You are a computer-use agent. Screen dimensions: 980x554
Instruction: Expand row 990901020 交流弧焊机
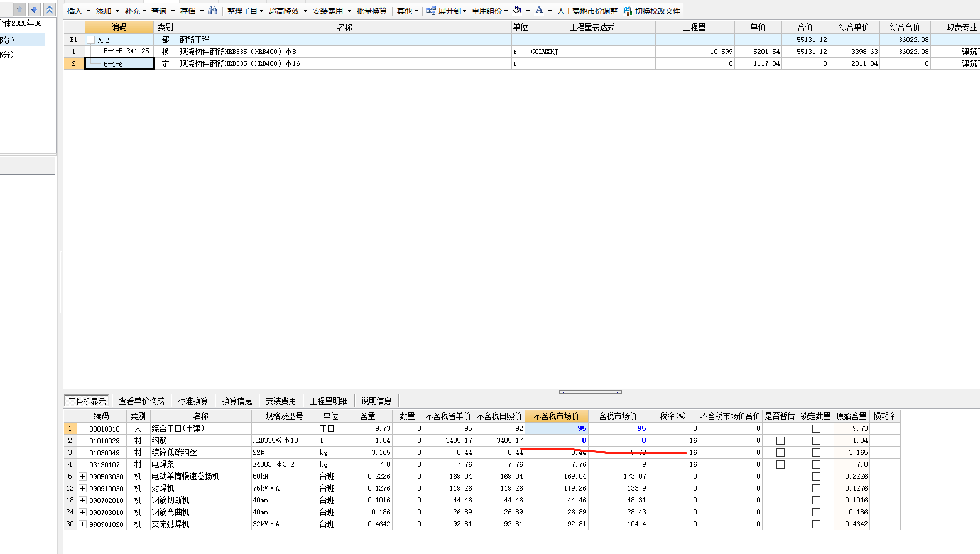coord(82,524)
